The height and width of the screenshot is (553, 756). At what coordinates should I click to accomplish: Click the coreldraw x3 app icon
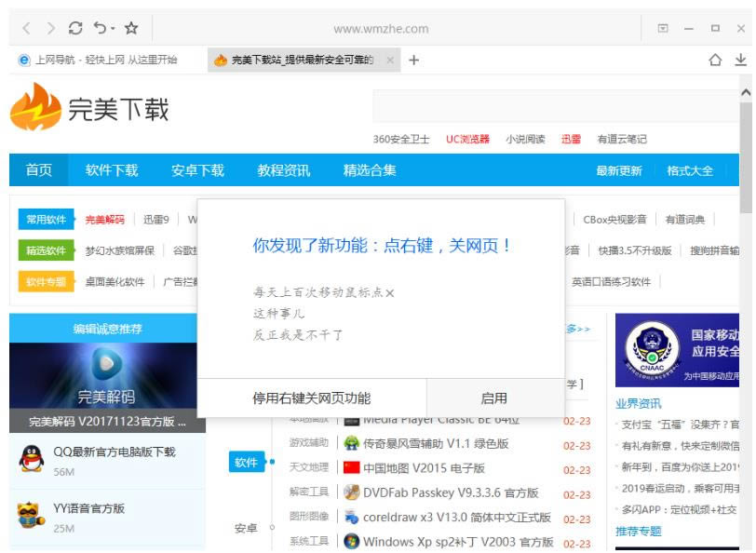tap(352, 517)
